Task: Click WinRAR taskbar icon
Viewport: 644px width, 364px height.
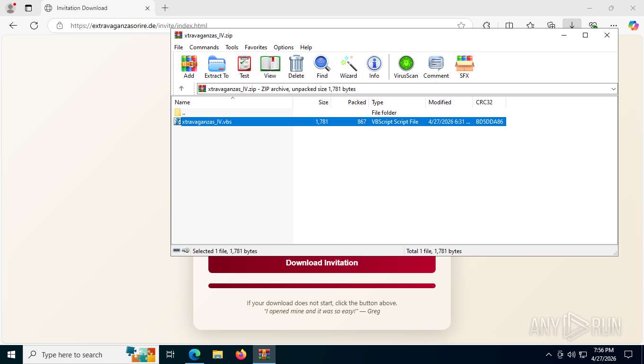Action: pyautogui.click(x=264, y=355)
